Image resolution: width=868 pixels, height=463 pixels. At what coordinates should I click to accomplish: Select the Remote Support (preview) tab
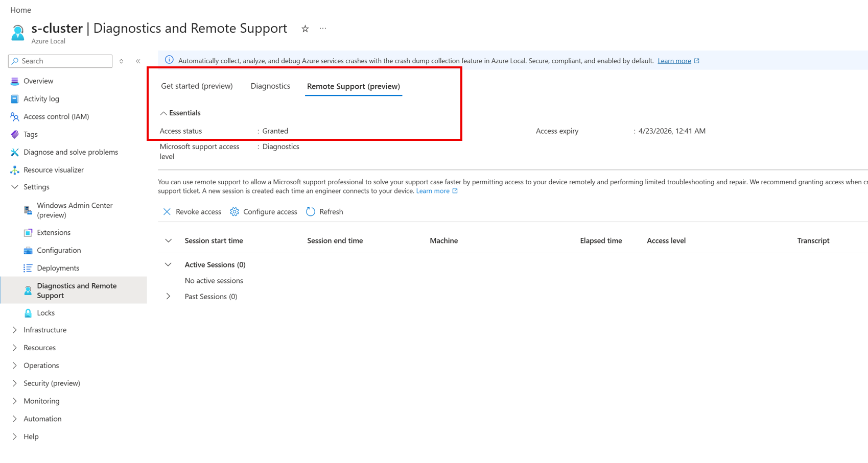point(354,87)
